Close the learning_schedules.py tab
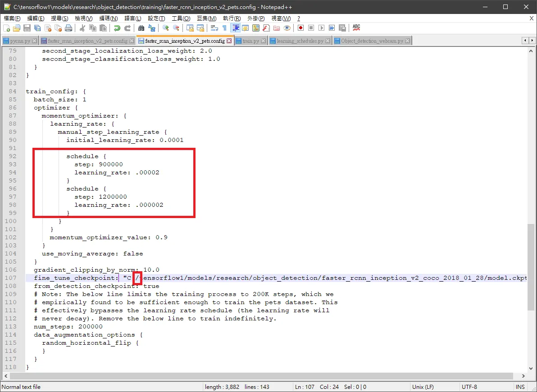537x392 pixels. tap(328, 41)
